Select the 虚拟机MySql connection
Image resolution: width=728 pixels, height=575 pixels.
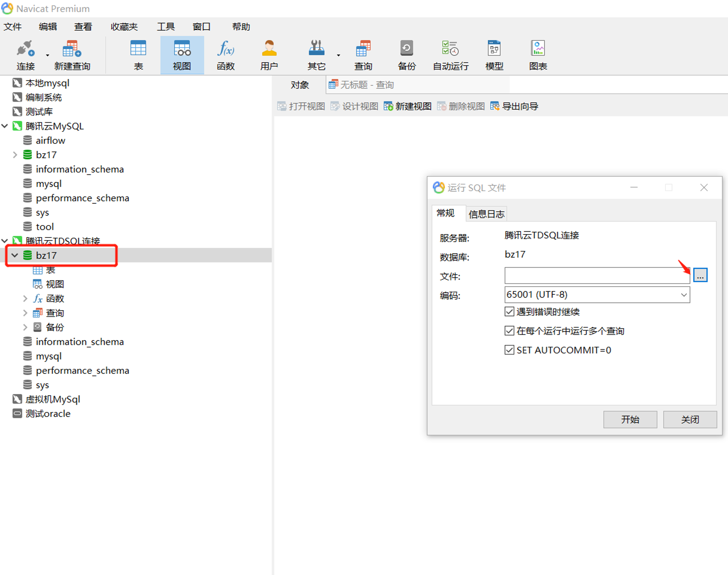[x=53, y=399]
